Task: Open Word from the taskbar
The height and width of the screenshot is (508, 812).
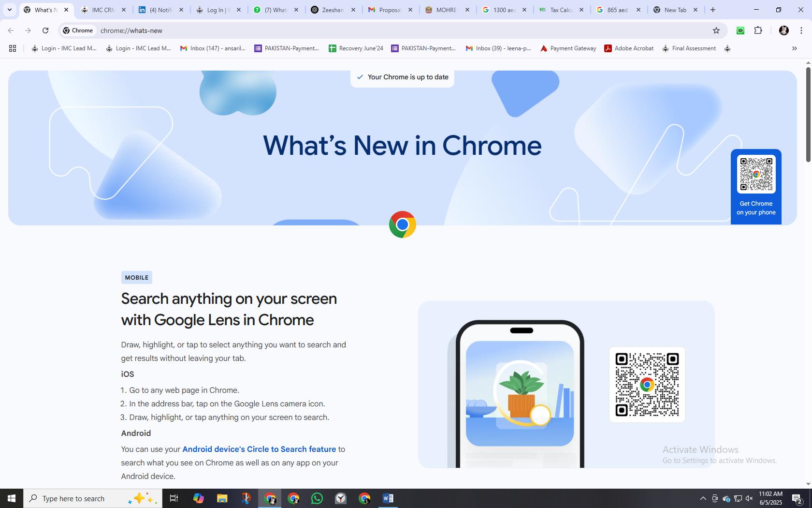Action: pos(388,498)
